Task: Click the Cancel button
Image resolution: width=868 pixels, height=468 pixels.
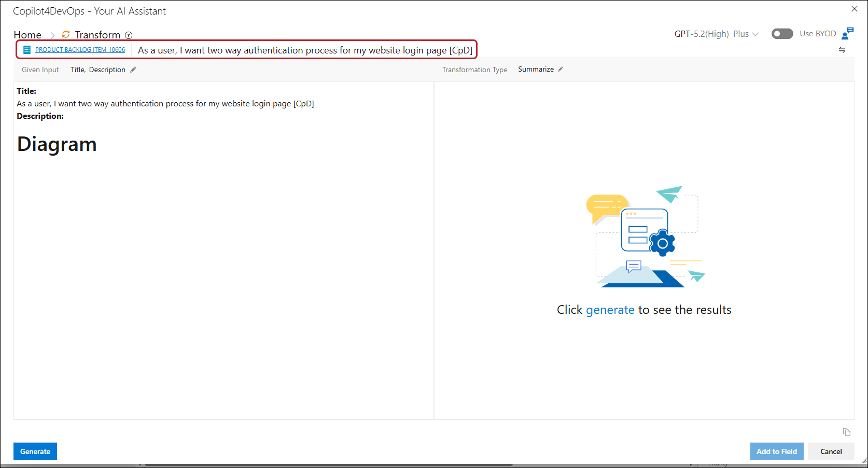Action: (x=831, y=451)
